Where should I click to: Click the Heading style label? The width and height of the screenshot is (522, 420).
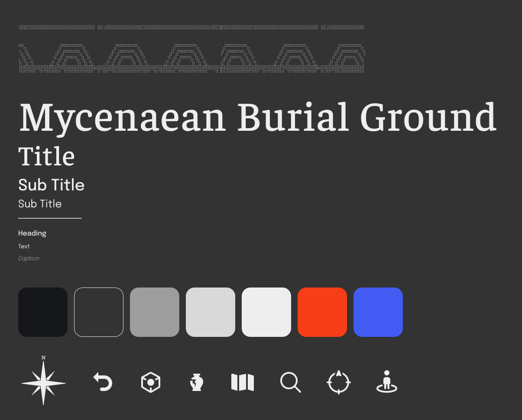[32, 233]
